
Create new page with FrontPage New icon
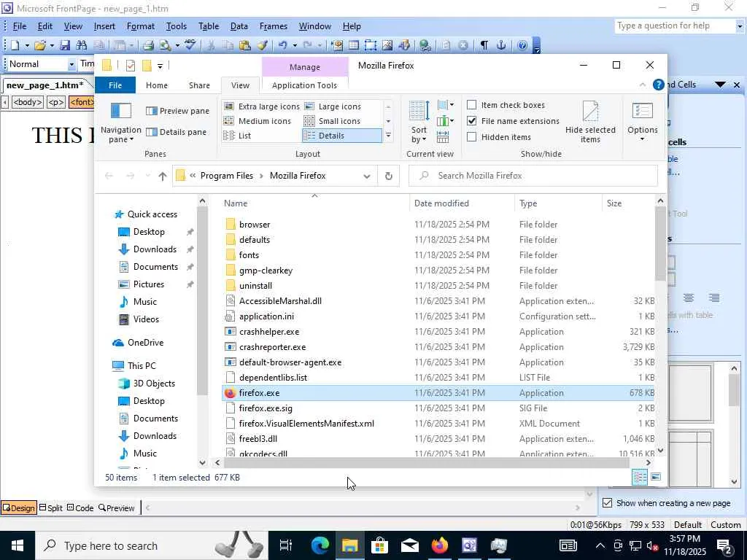(15, 45)
